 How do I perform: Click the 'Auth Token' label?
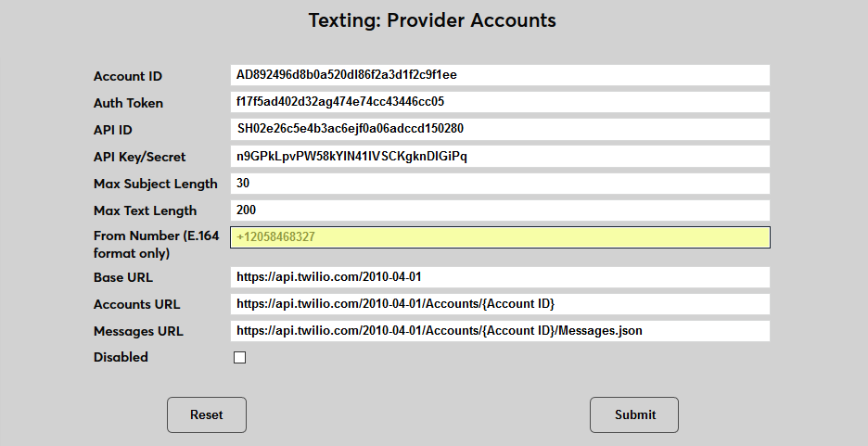coord(128,103)
